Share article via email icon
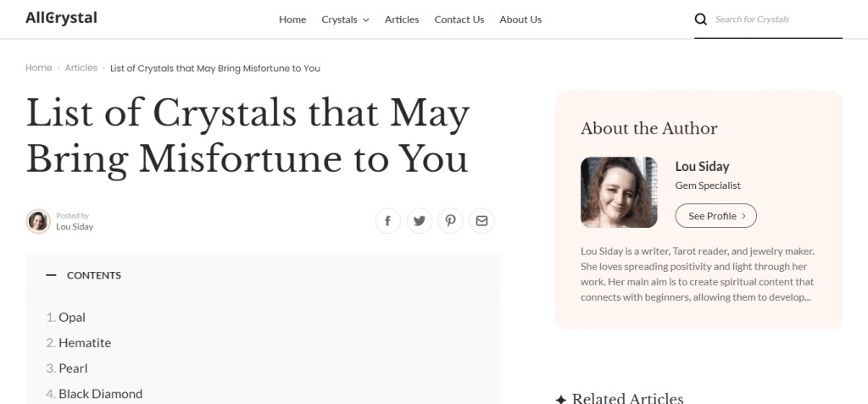The width and height of the screenshot is (868, 404). (481, 221)
